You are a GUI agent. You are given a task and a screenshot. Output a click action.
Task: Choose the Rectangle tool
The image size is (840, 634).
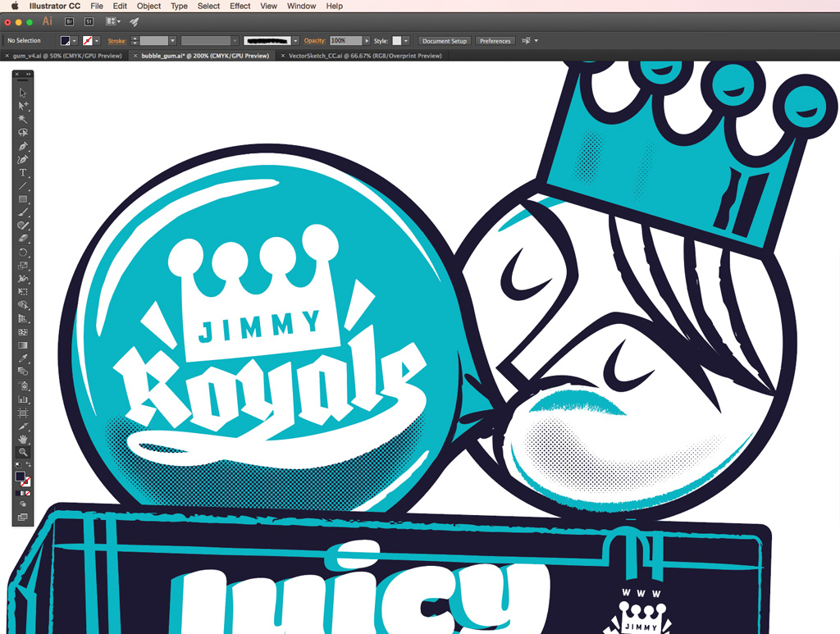(23, 198)
